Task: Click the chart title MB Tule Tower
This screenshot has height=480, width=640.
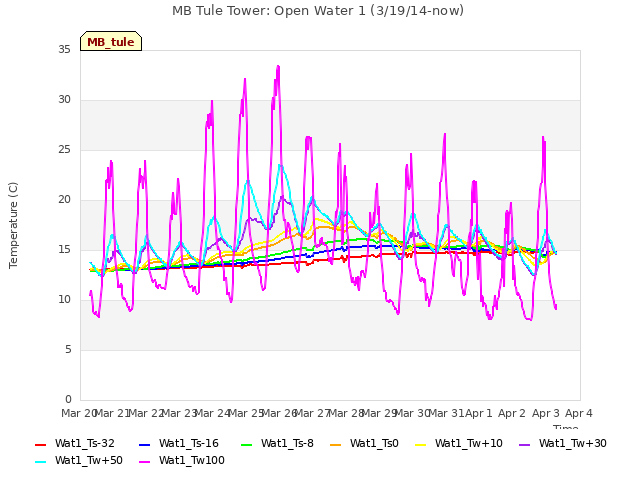Action: 318,11
